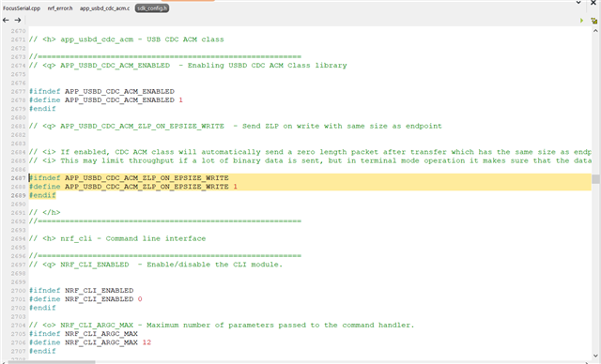Click '#endif' on line 2679

(42, 109)
